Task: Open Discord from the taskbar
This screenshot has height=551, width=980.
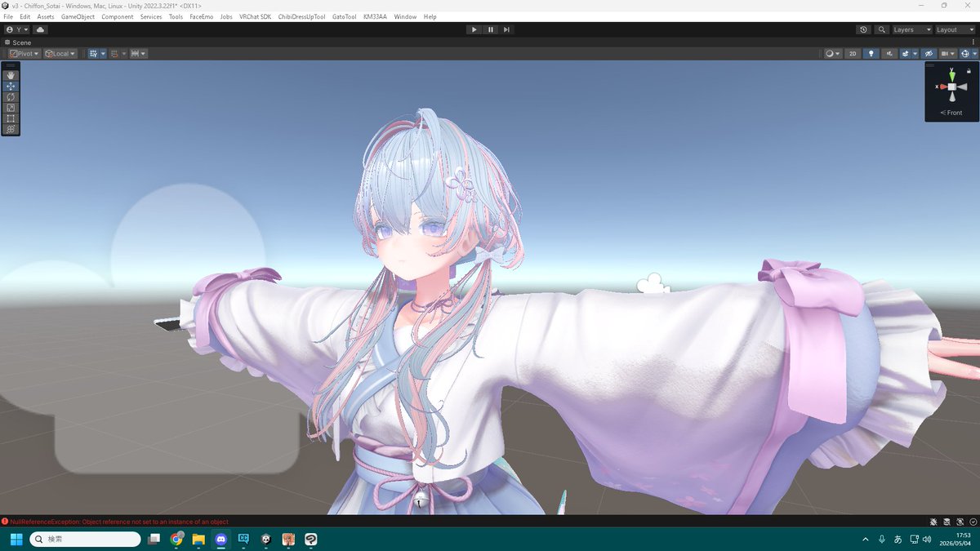Action: 220,539
